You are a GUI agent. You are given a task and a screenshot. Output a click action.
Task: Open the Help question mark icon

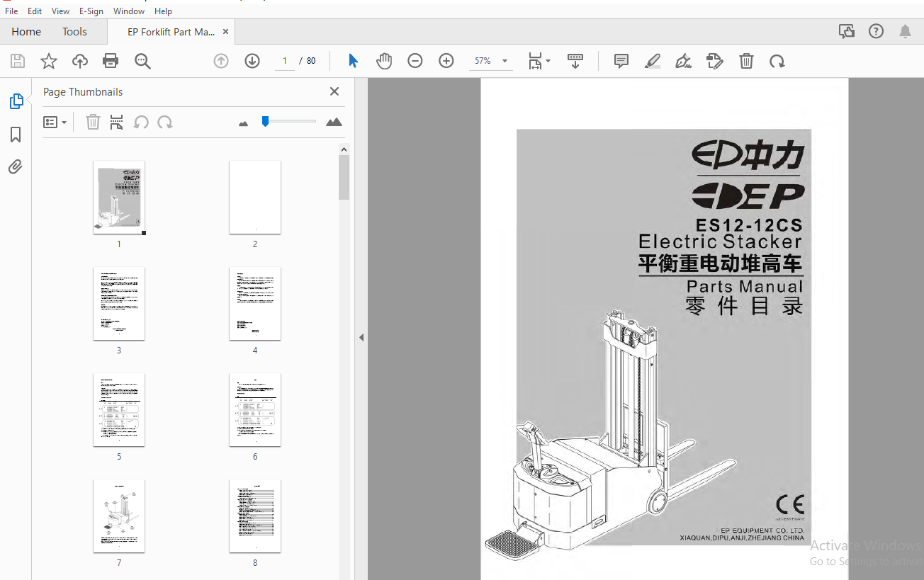(877, 31)
